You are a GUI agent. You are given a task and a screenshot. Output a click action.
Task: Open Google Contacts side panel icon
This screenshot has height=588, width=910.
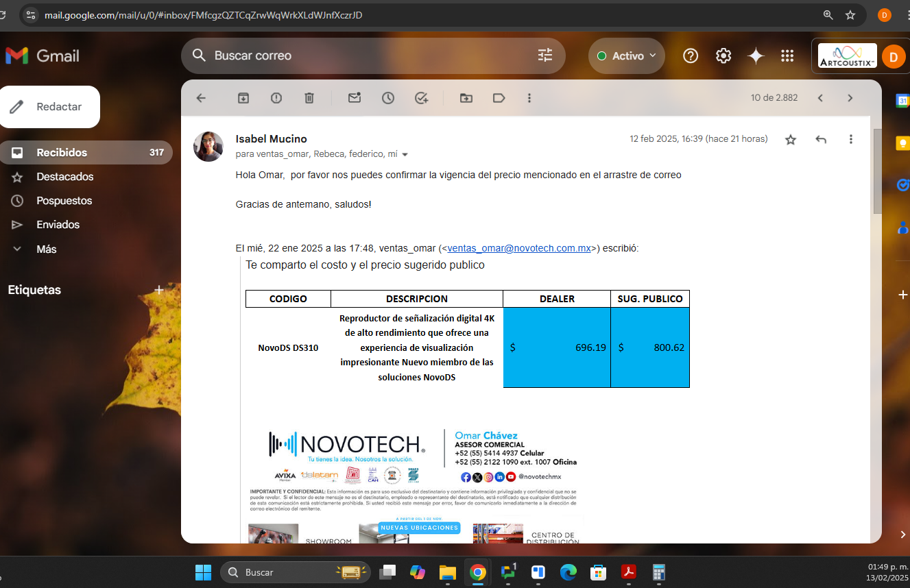coord(902,227)
